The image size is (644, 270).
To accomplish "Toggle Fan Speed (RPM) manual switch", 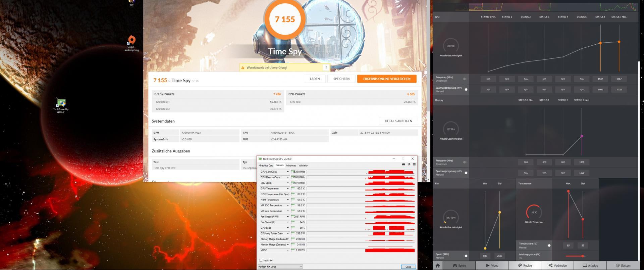I will coord(466,256).
